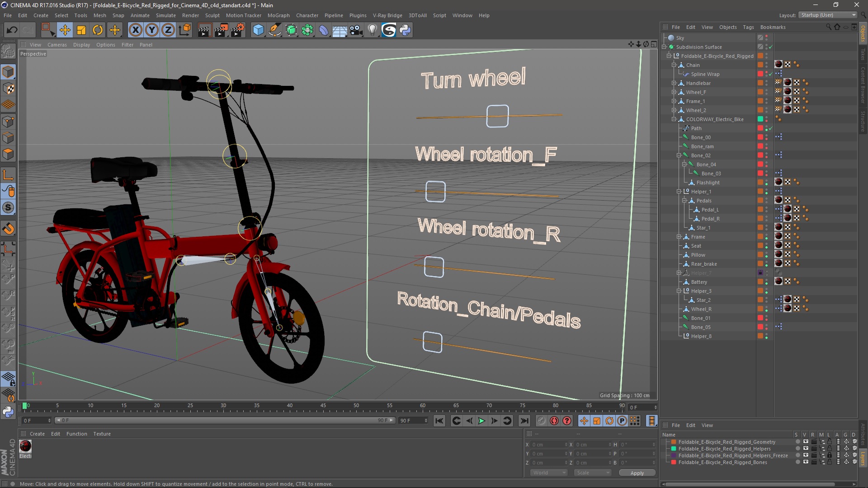The height and width of the screenshot is (488, 868).
Task: Add a Cube primitive object
Action: pos(258,30)
